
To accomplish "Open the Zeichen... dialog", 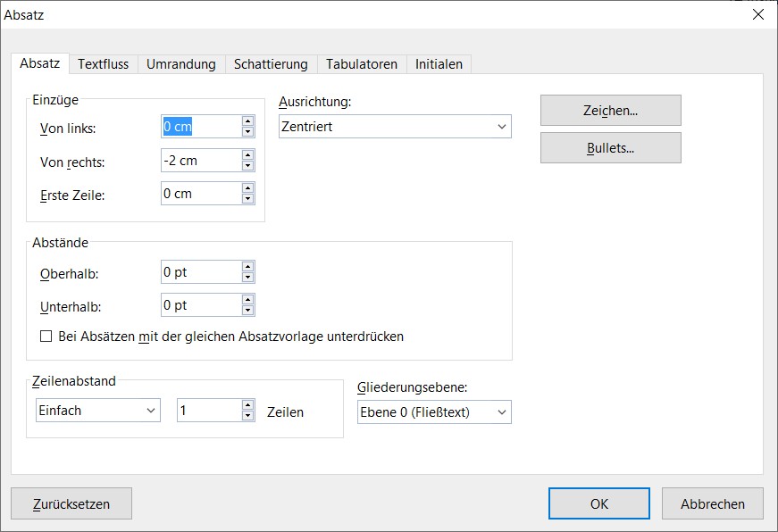I will 611,110.
